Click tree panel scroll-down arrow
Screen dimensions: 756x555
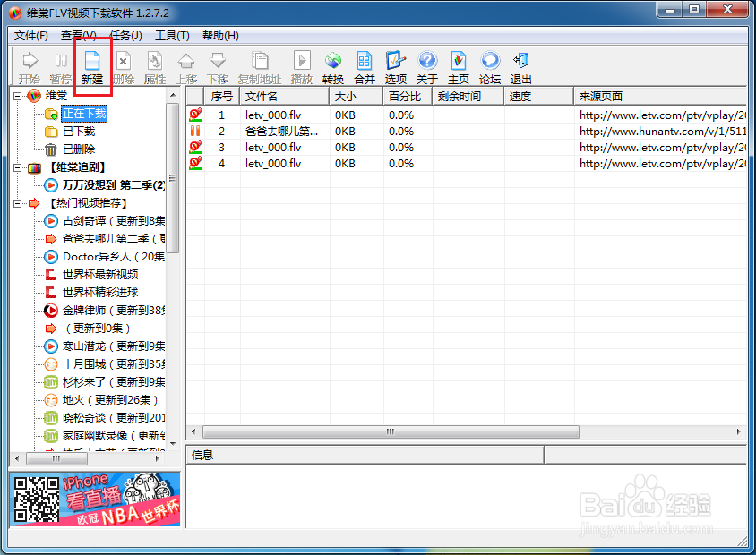click(x=173, y=444)
